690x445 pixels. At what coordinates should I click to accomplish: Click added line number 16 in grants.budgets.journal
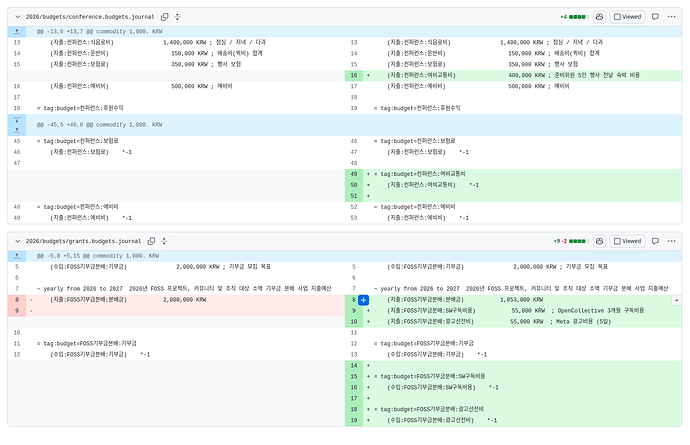point(354,387)
